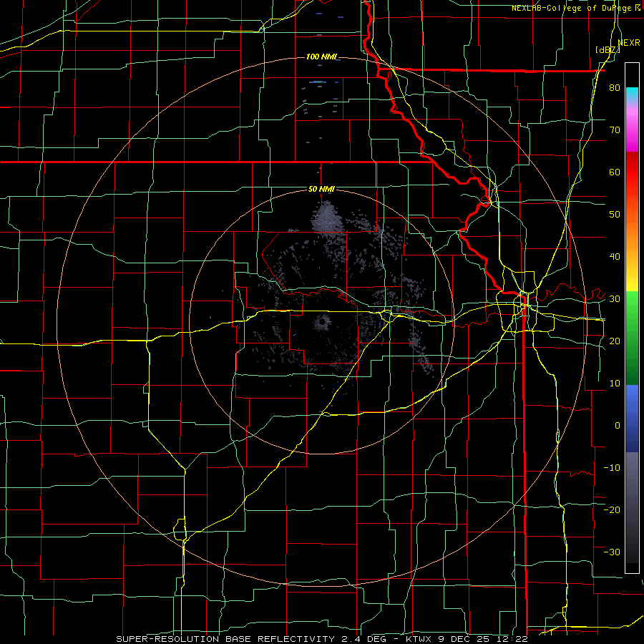Click the 0 value on dBZ scale
Viewport: 644px width, 644px height.
pyautogui.click(x=618, y=426)
